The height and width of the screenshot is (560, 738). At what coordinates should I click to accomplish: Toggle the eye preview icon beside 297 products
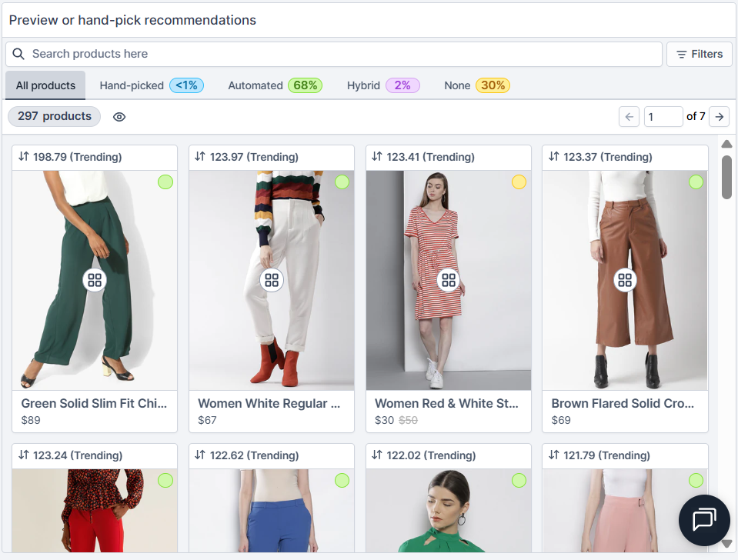pyautogui.click(x=119, y=117)
